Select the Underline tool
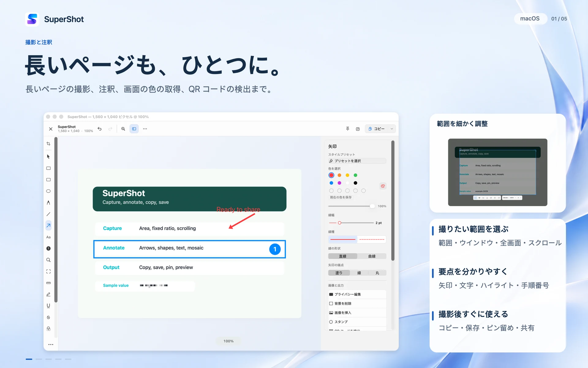This screenshot has height=368, width=588. pyautogui.click(x=48, y=306)
